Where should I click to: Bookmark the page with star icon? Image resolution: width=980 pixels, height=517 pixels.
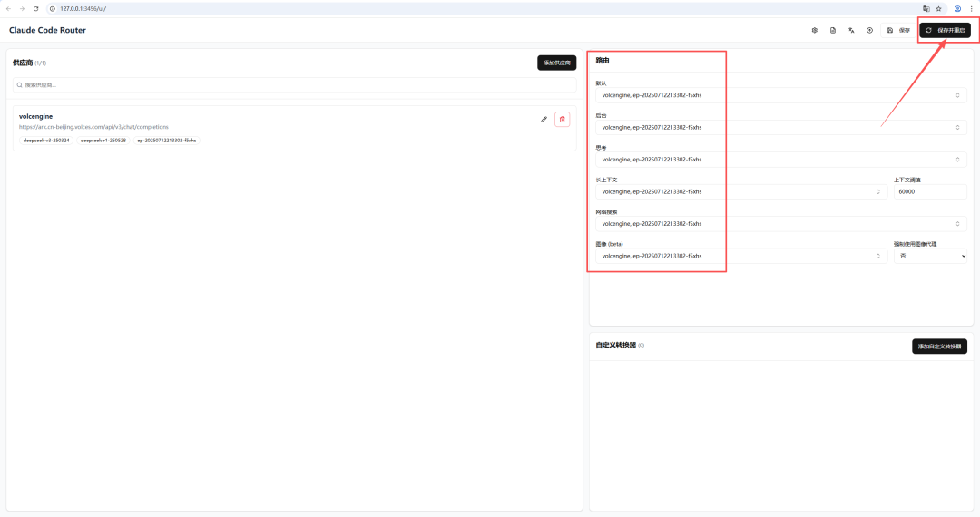938,9
